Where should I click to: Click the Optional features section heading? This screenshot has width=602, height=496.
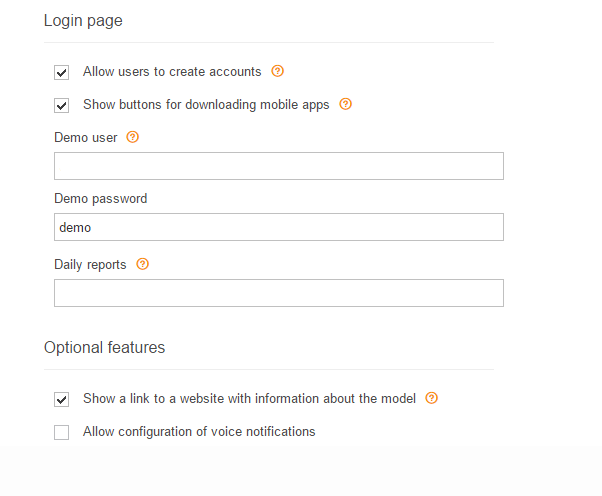104,347
